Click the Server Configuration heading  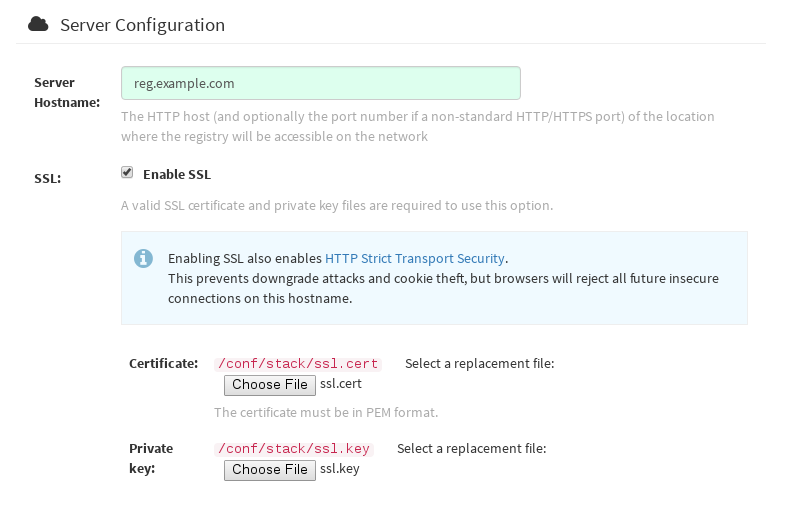click(x=142, y=24)
